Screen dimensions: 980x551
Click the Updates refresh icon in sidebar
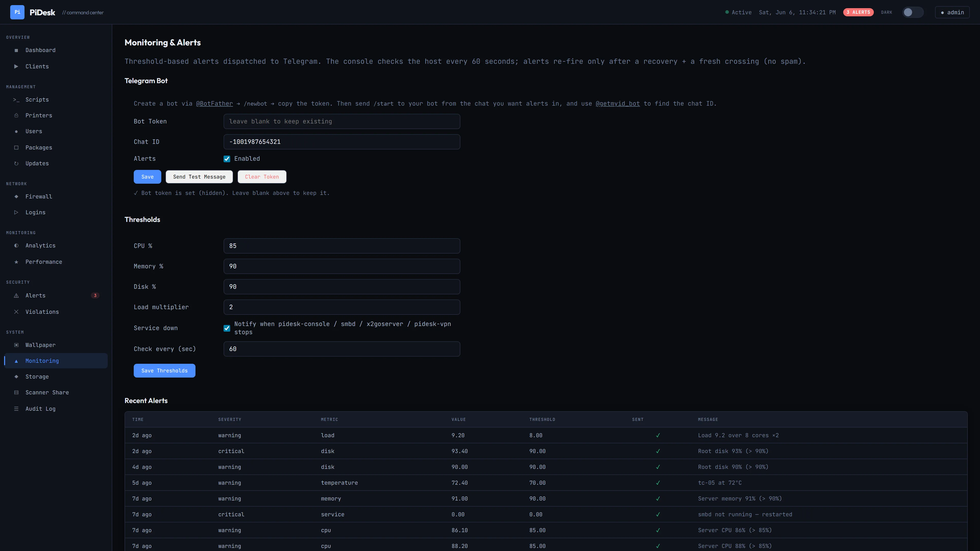tap(16, 164)
